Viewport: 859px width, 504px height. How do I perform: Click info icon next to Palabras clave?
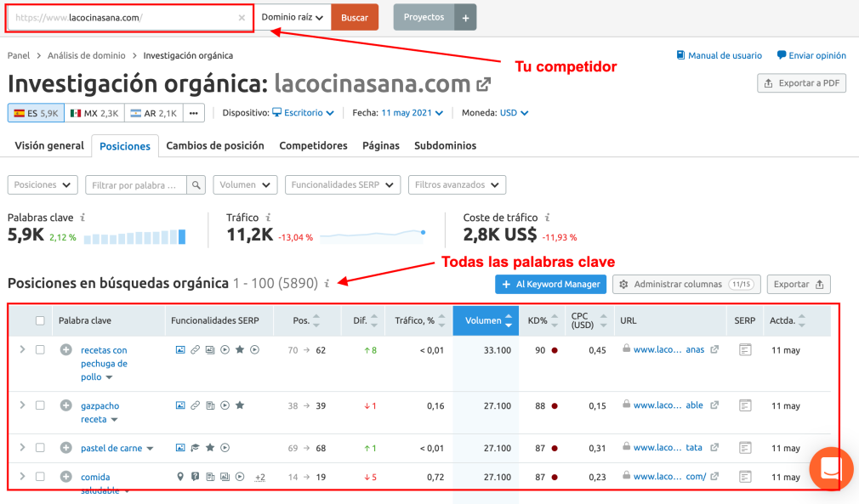82,218
